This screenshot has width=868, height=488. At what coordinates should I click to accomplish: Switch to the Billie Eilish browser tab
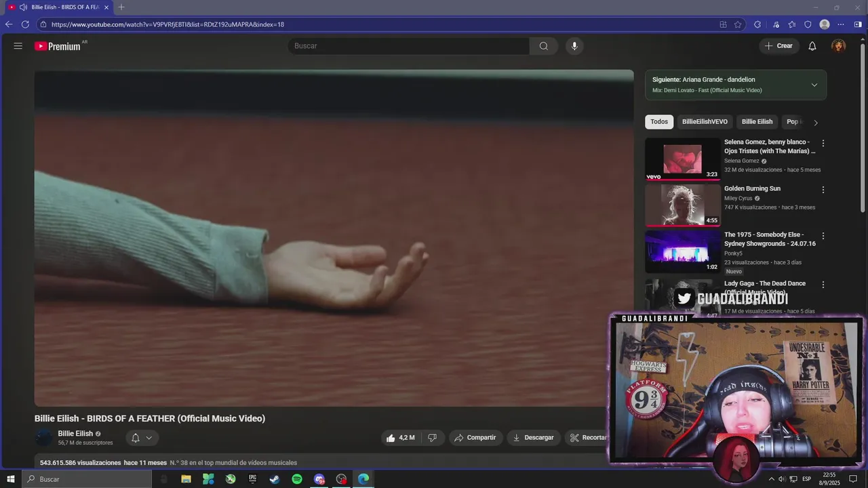click(x=59, y=7)
